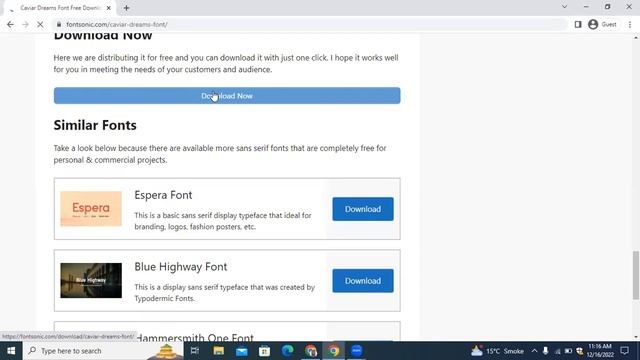Click the Download Now button
Viewport: 640px width, 360px height.
click(227, 96)
